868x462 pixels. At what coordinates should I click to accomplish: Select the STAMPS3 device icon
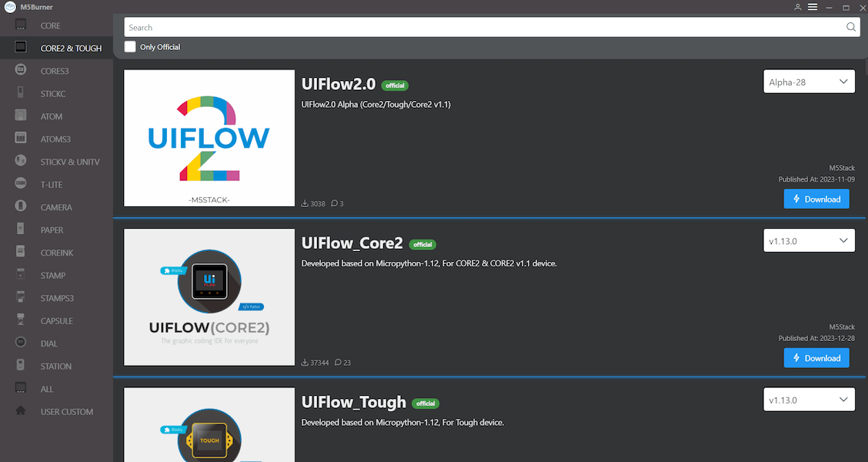[21, 297]
